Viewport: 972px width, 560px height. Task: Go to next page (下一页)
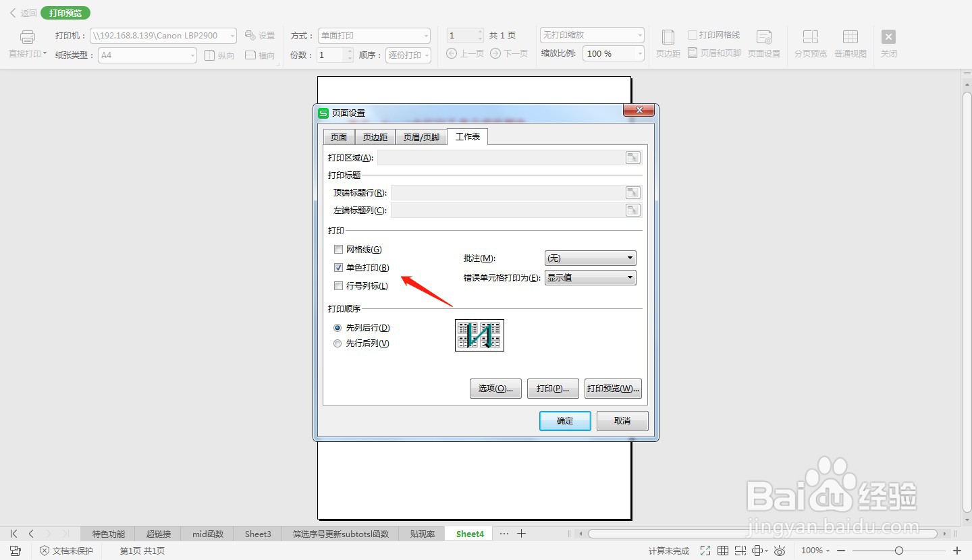point(509,53)
